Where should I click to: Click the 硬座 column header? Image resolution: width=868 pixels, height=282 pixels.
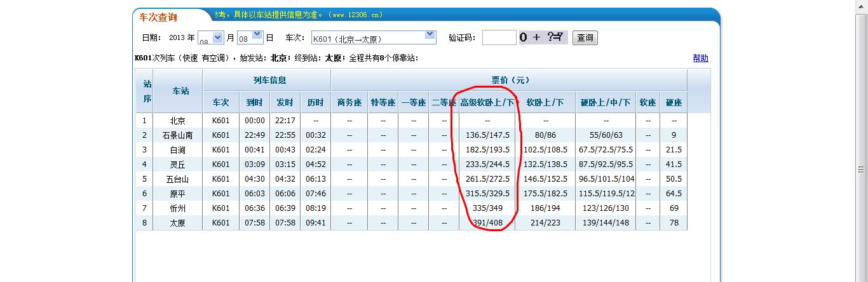tap(674, 102)
